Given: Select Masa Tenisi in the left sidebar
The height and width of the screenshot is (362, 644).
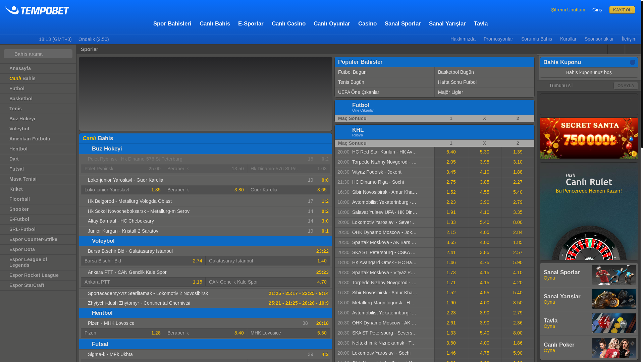Looking at the screenshot, I should tap(38, 179).
